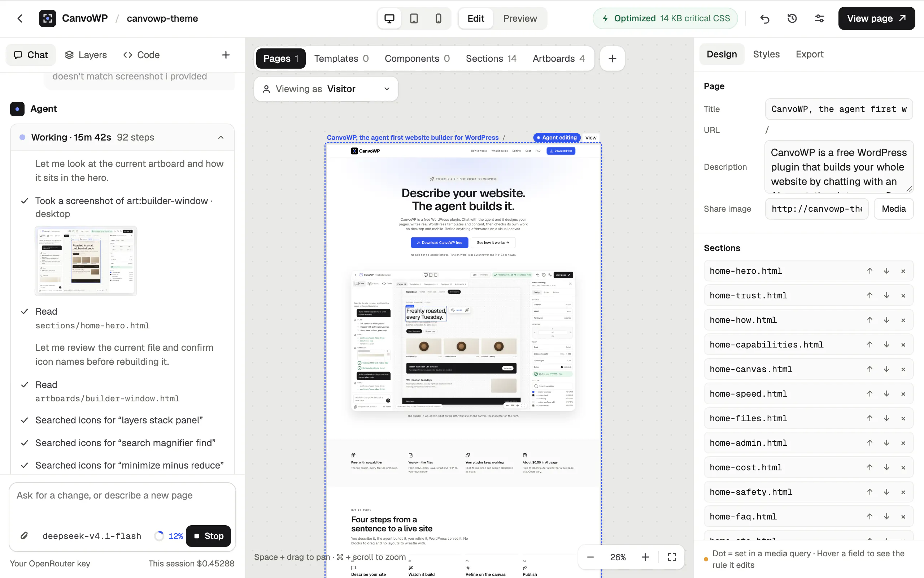Click the CanvoWP logo icon
Screen dimensions: 924x578
(x=47, y=18)
